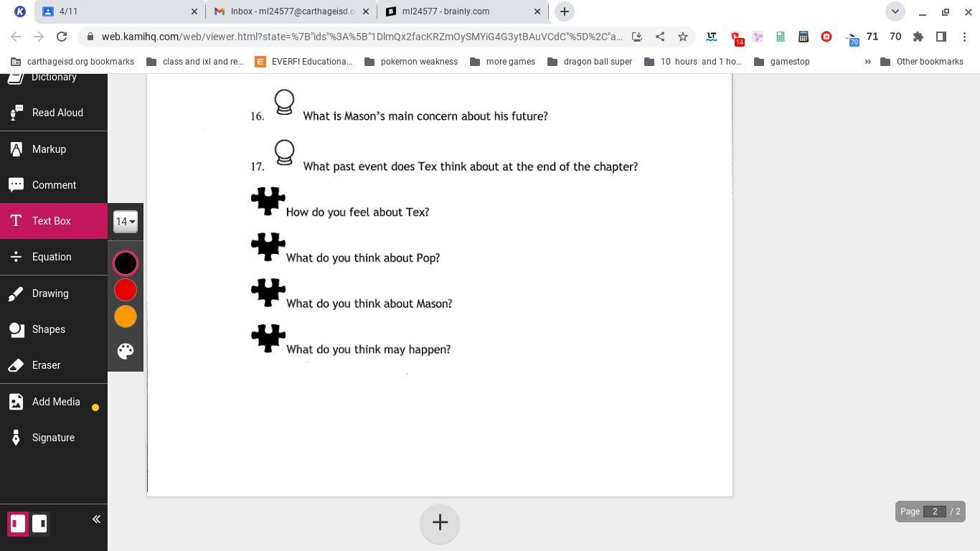The width and height of the screenshot is (980, 551).
Task: Open Other bookmarks folder
Action: click(x=922, y=62)
